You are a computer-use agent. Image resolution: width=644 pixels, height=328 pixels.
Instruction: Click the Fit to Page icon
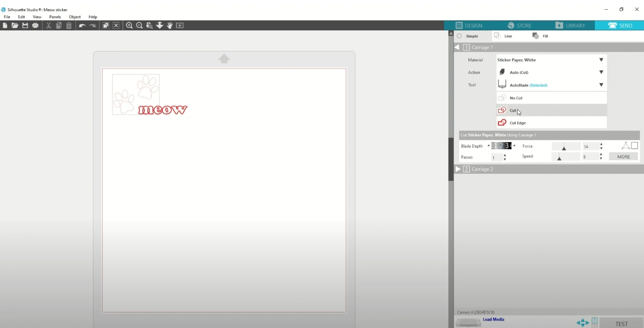pos(180,25)
